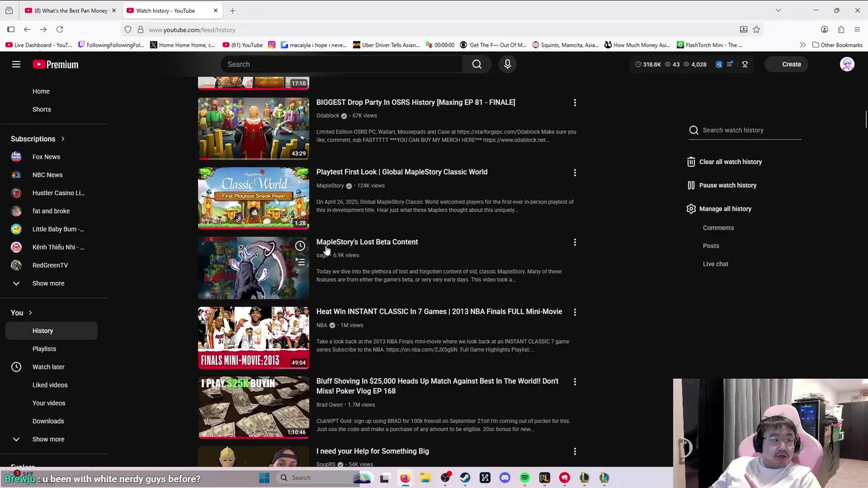
Task: Open the BIGGEST Drop Party video thumbnail
Action: coord(254,129)
